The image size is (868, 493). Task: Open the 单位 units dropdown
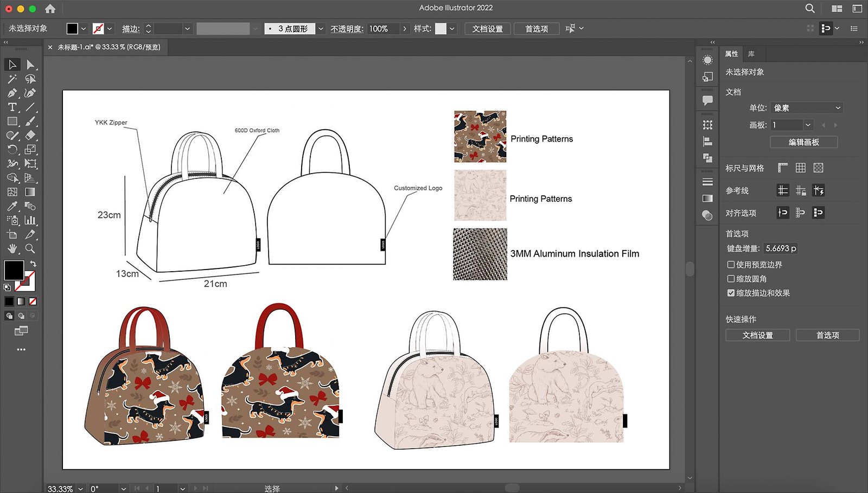pyautogui.click(x=806, y=108)
